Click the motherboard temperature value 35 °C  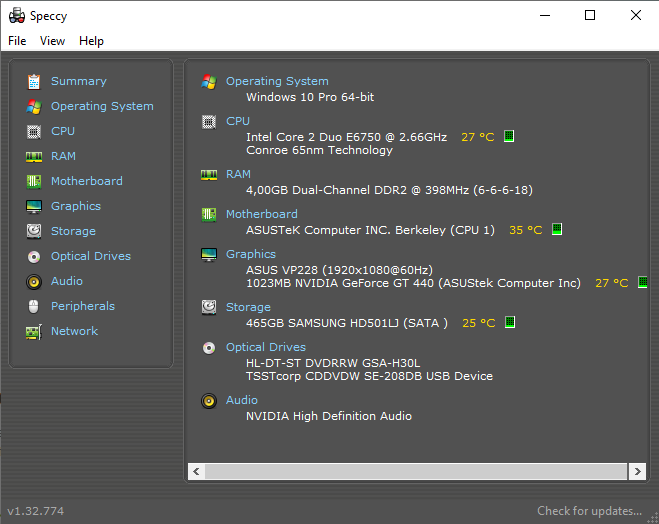click(x=526, y=230)
